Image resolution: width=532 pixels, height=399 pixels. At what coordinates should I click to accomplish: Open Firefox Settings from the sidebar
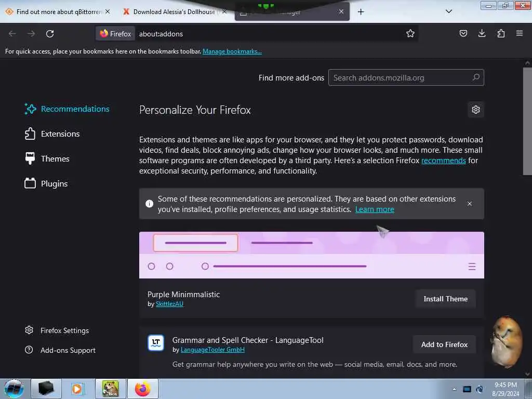point(57,330)
